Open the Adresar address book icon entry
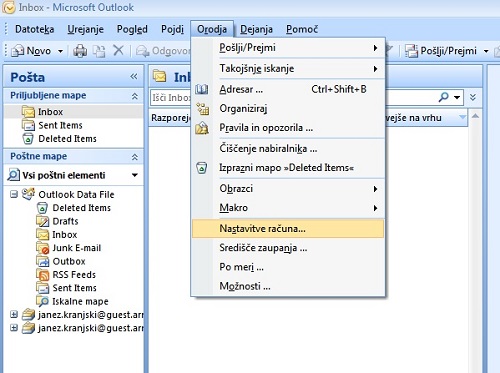Viewport: 500px width, 373px height. pos(202,89)
